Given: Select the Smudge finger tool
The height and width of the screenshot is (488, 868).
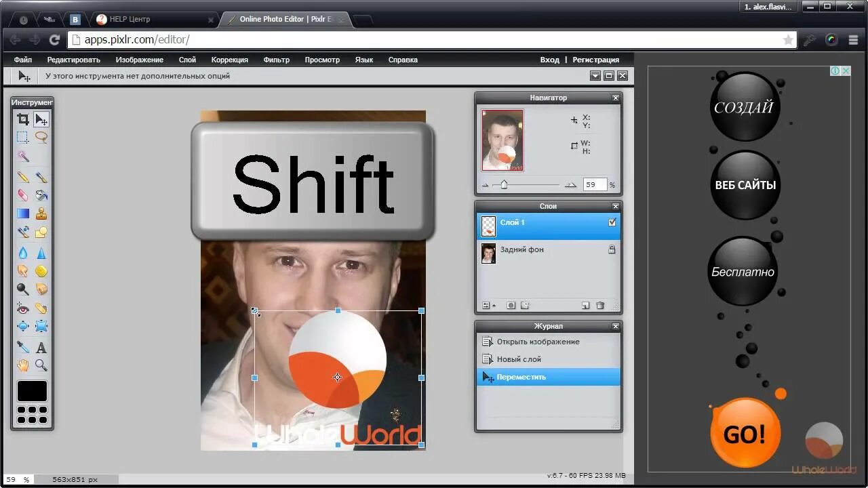Looking at the screenshot, I should coord(23,271).
